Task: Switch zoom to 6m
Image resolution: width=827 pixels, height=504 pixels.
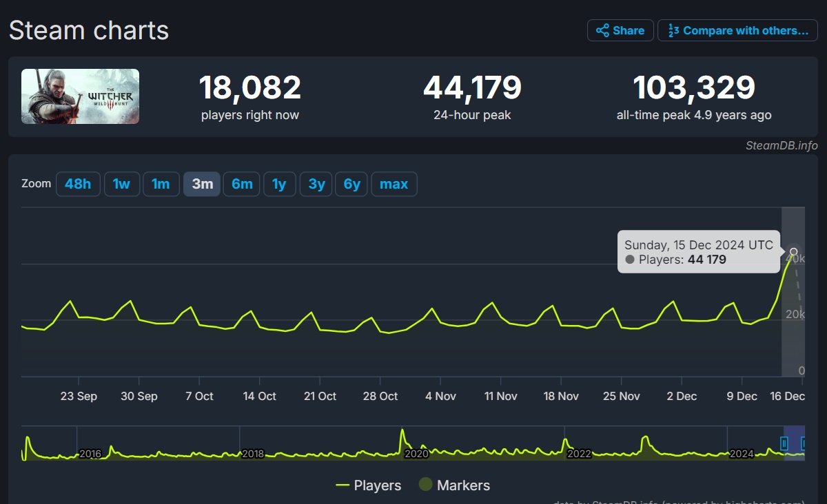Action: (x=242, y=184)
